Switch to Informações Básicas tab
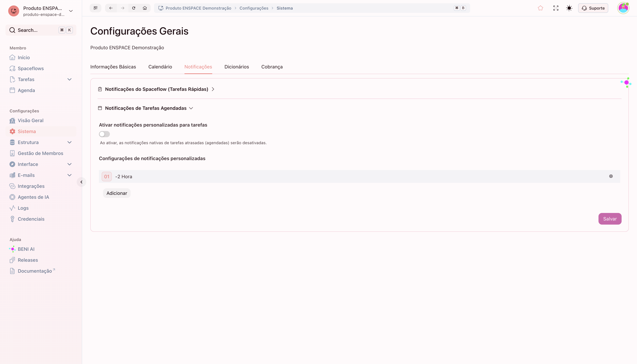The width and height of the screenshot is (637, 364). click(x=113, y=67)
